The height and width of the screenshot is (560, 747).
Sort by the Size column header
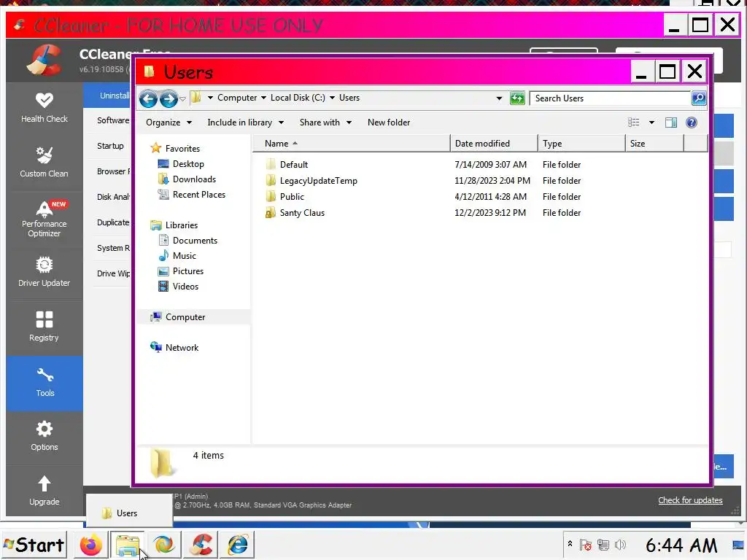[x=654, y=144]
